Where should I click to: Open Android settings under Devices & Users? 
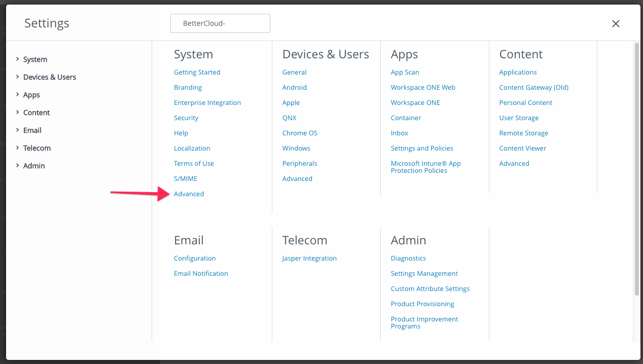click(x=295, y=87)
